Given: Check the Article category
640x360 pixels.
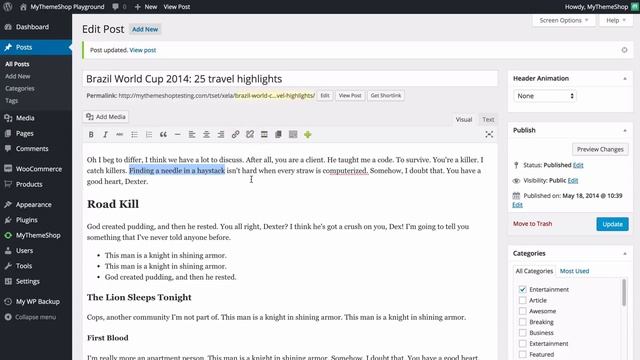Looking at the screenshot, I should pyautogui.click(x=522, y=300).
